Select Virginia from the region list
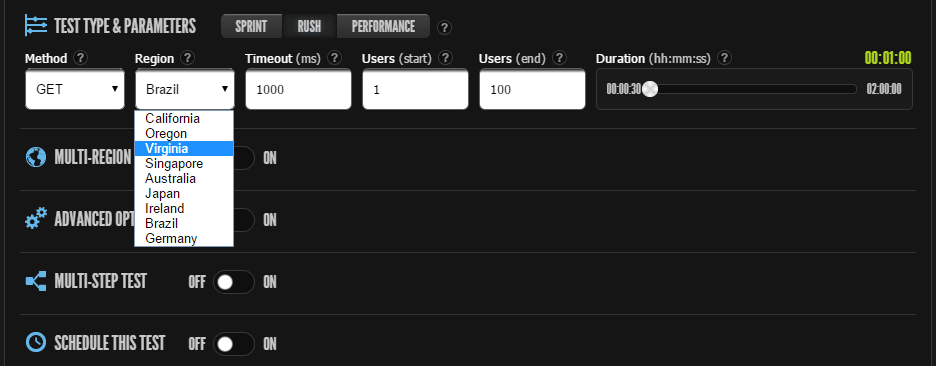This screenshot has height=366, width=936. click(x=184, y=149)
